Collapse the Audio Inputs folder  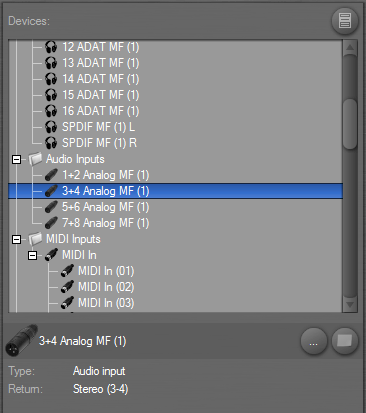coord(16,159)
